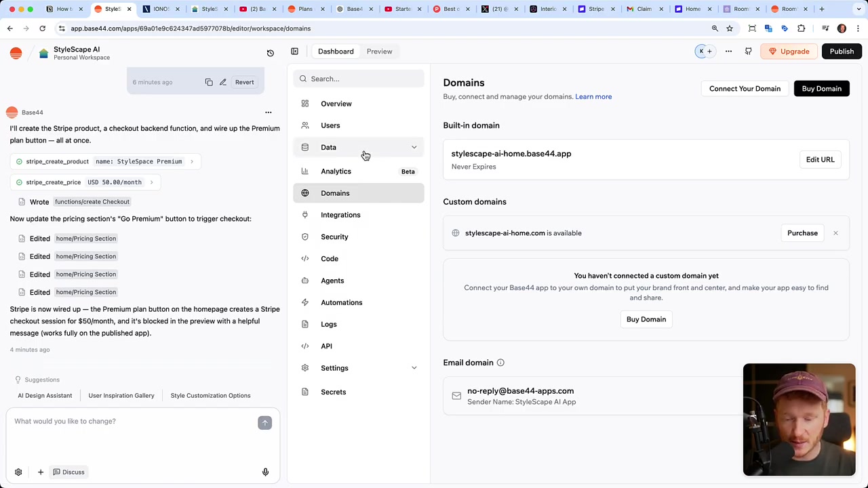Bookmark this page with star icon
This screenshot has height=488, width=868.
point(730,28)
